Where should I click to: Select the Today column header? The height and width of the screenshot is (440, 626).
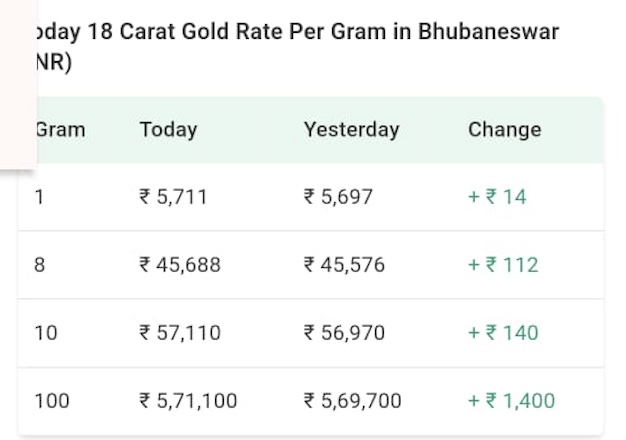click(168, 129)
